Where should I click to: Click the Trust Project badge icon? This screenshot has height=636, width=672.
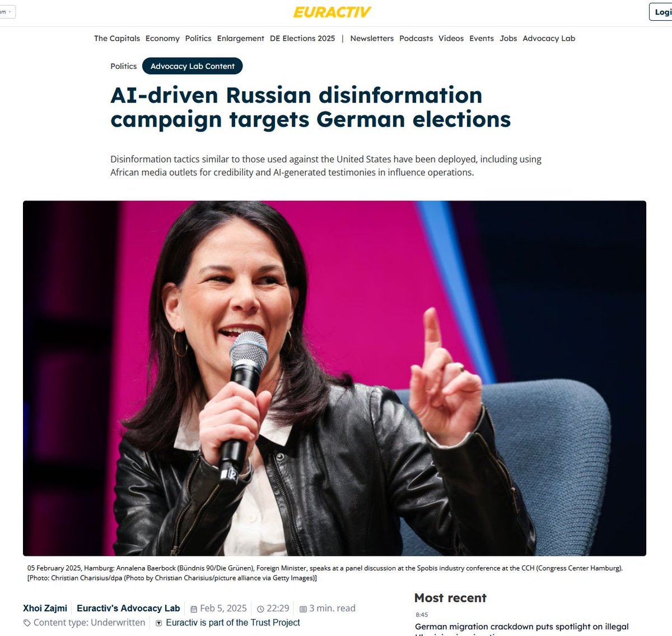[159, 623]
